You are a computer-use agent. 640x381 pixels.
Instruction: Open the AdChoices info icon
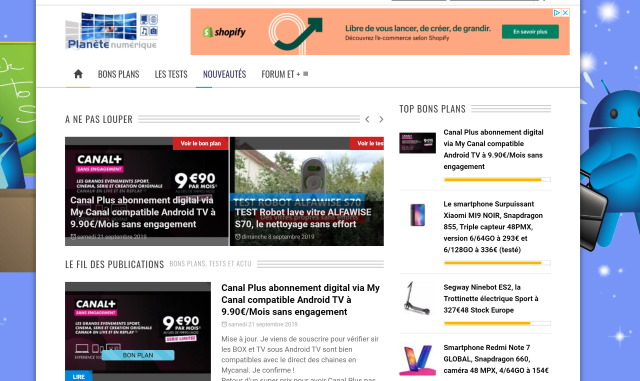coord(557,13)
